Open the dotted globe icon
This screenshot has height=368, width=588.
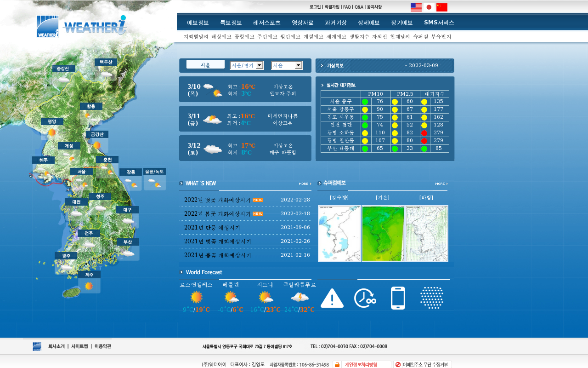coord(431,298)
